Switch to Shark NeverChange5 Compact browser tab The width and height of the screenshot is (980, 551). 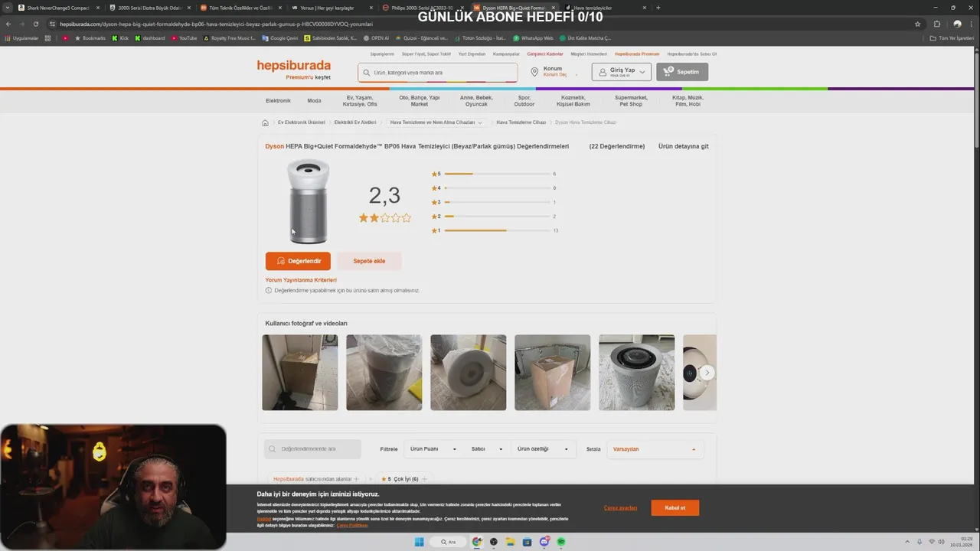pyautogui.click(x=58, y=8)
